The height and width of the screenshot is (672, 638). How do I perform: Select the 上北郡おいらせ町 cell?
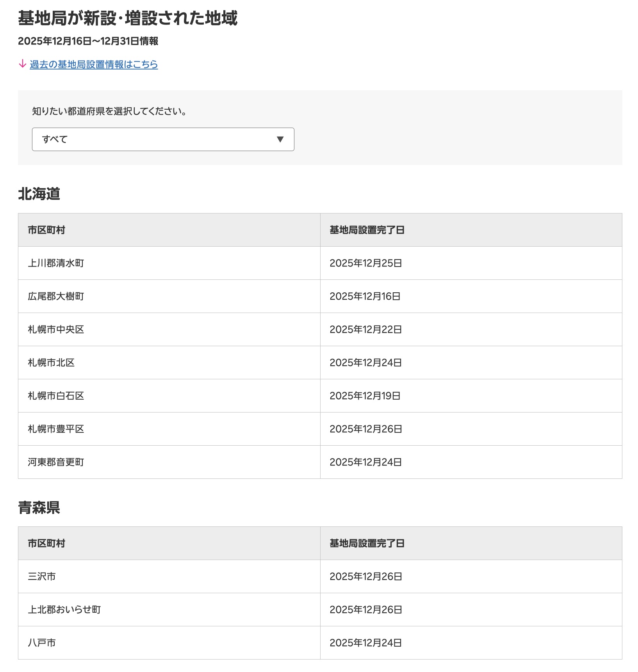pyautogui.click(x=169, y=610)
